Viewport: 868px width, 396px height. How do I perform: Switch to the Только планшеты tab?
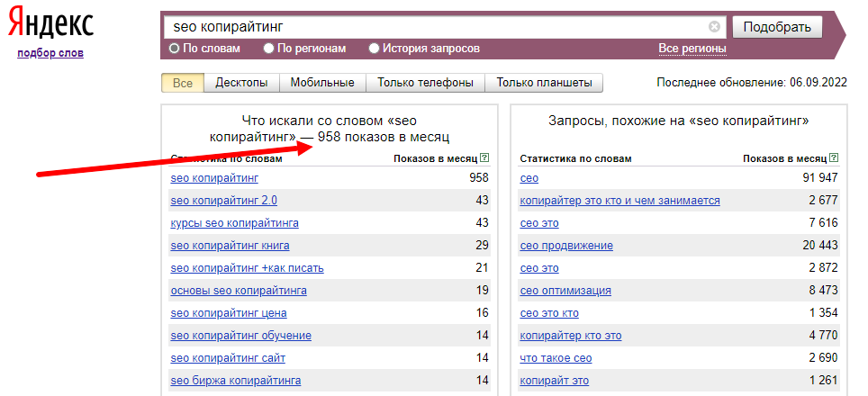tap(544, 83)
